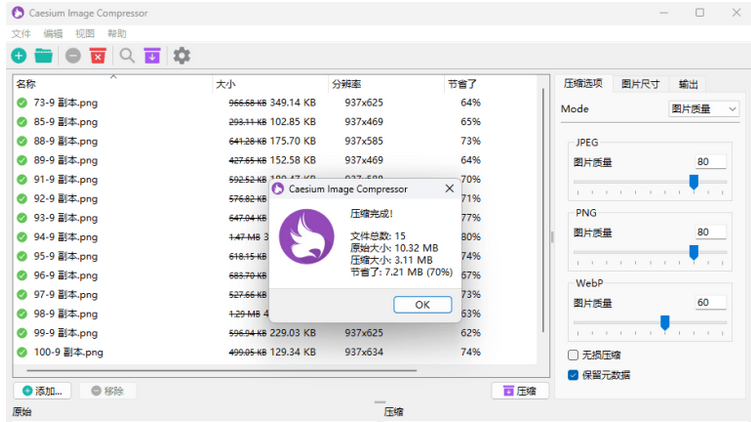Open folder using the teal folder icon
Image resolution: width=751 pixels, height=422 pixels.
pyautogui.click(x=43, y=56)
